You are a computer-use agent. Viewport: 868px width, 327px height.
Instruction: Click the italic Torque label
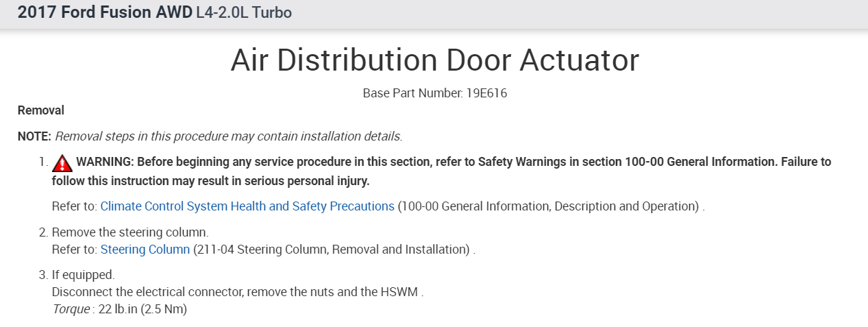pos(71,309)
